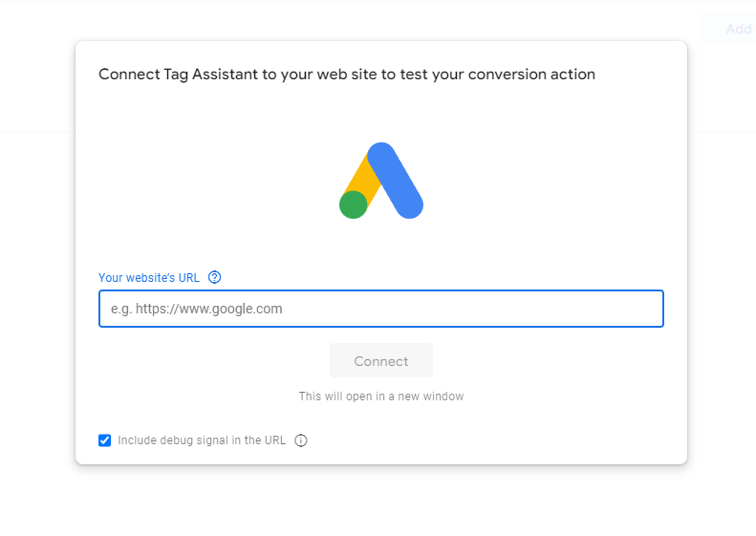Click the blue bar of the Ads logo
This screenshot has height=536, width=756.
click(397, 179)
